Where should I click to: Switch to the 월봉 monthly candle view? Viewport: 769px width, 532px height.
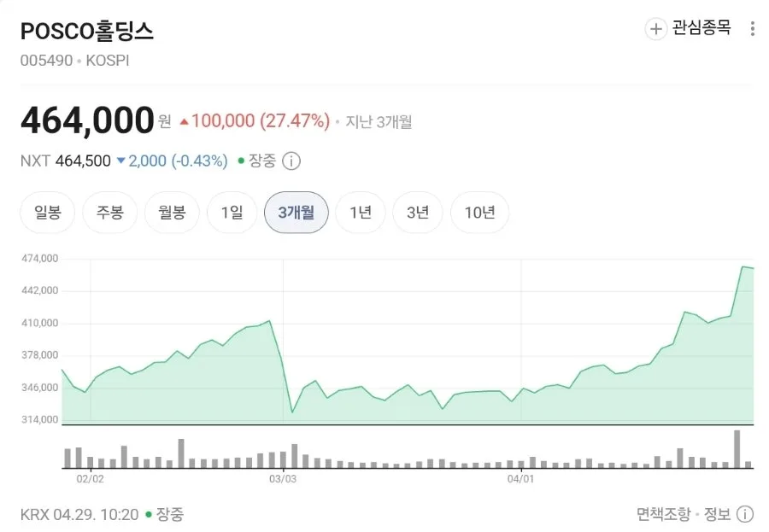coord(172,213)
